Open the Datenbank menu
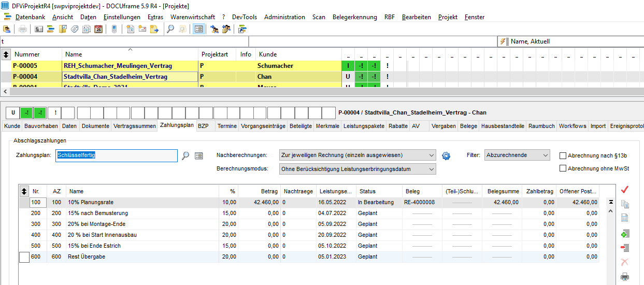Image resolution: width=644 pixels, height=285 pixels. point(30,17)
